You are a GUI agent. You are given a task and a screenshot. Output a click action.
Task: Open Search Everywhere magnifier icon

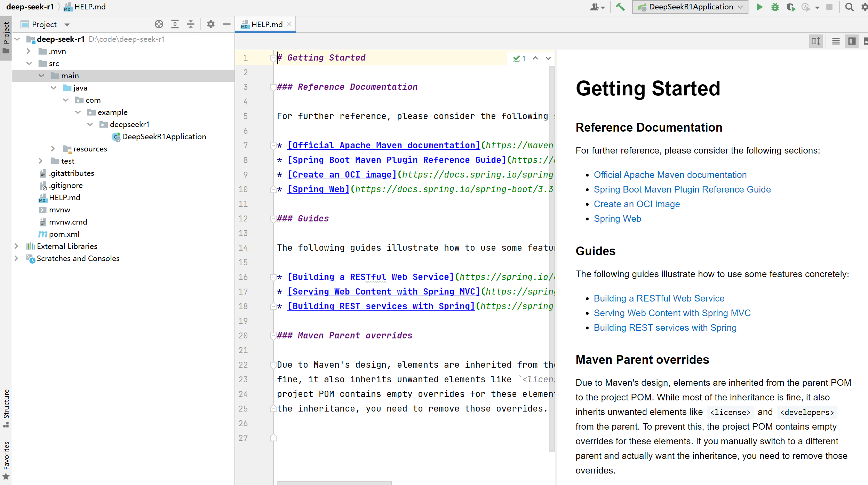pyautogui.click(x=849, y=7)
